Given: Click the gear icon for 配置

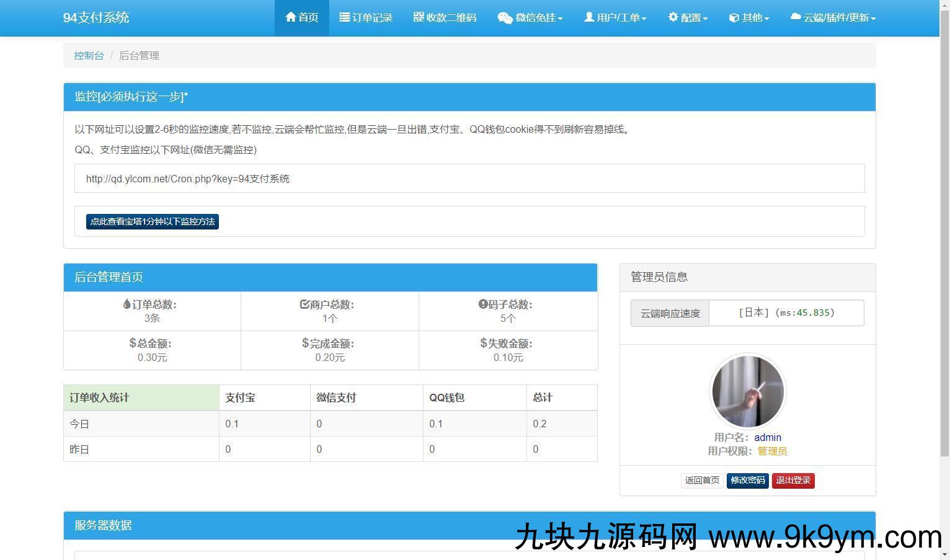Looking at the screenshot, I should coord(673,17).
